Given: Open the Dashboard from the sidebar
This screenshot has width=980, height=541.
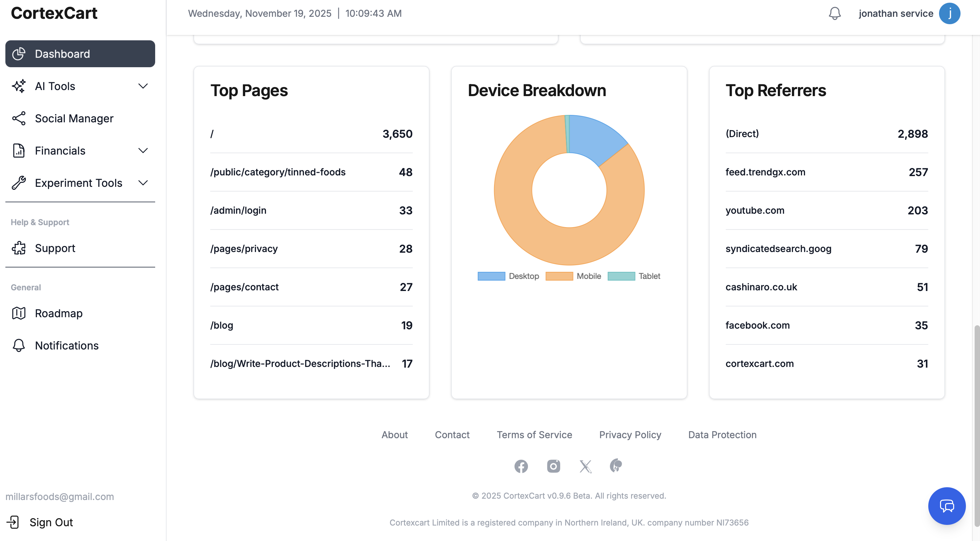Looking at the screenshot, I should pos(62,54).
